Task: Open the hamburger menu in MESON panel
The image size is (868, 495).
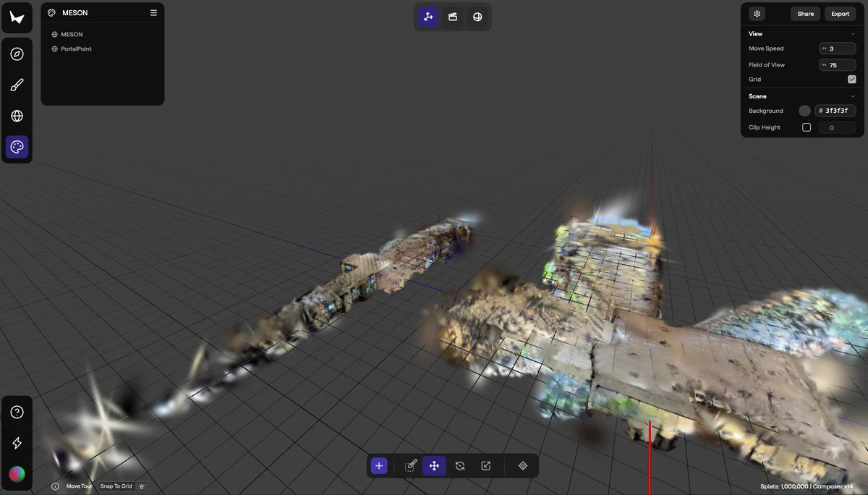Action: (153, 13)
